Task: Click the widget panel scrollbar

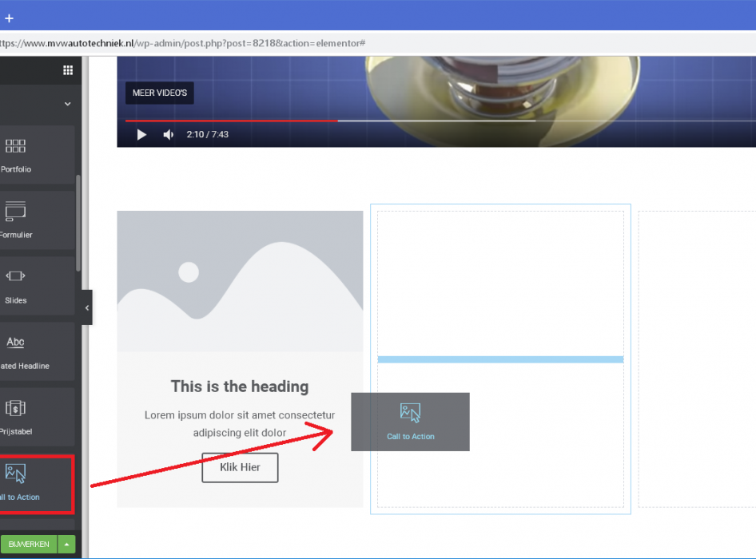Action: 78,223
